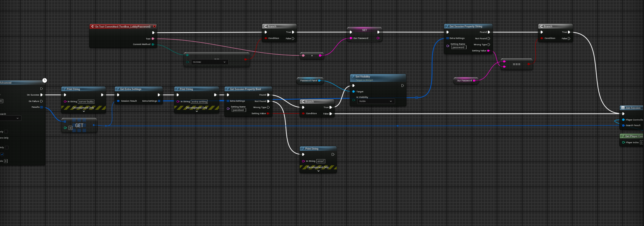This screenshot has width=644, height=226.
Task: Click Our Password input pin on SET node
Action: (351, 38)
